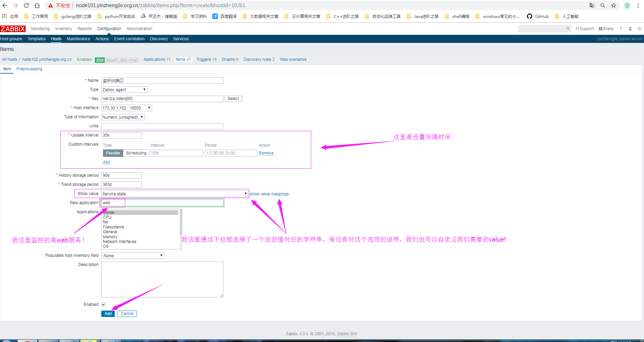The image size is (644, 342).
Task: Expand the Show value Service state dropdown
Action: 175,194
